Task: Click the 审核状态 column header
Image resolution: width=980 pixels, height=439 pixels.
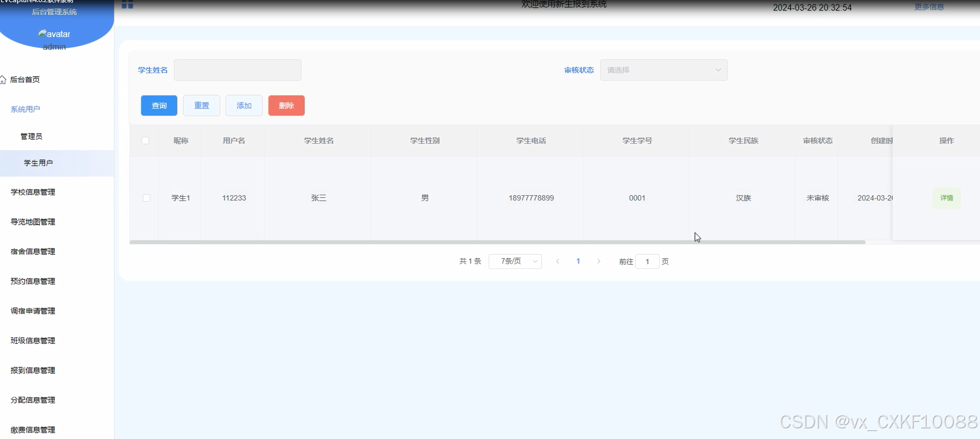Action: click(817, 141)
